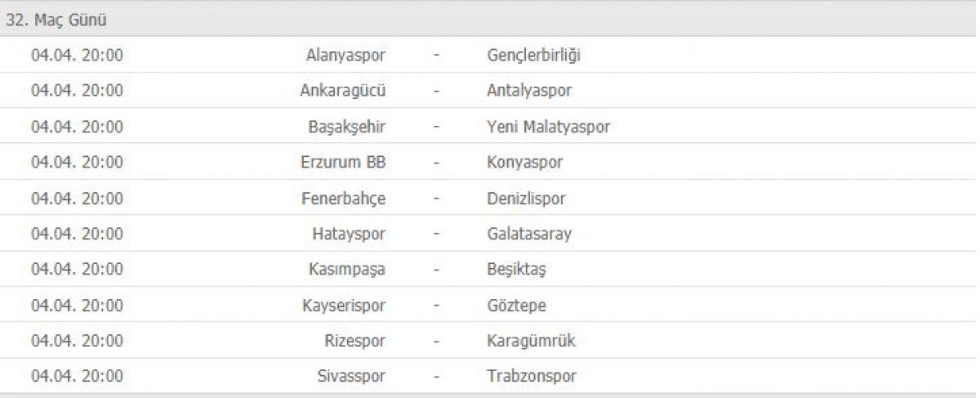Image resolution: width=980 pixels, height=398 pixels.
Task: Click Erzurum BB team name
Action: (343, 162)
